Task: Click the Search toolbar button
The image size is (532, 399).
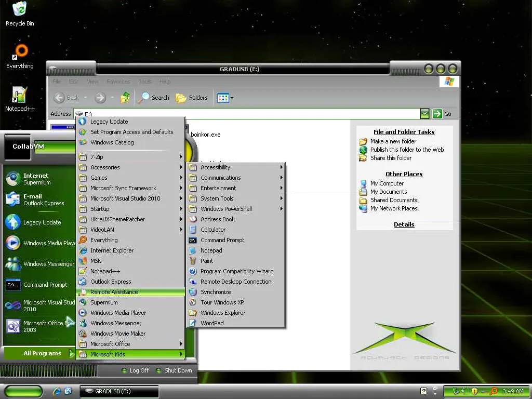Action: (154, 98)
